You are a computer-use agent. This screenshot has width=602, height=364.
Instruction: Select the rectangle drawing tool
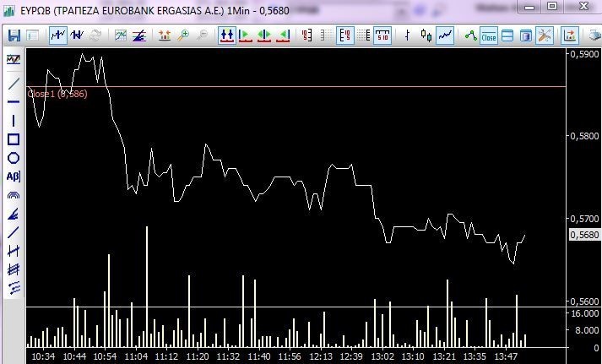coord(14,139)
